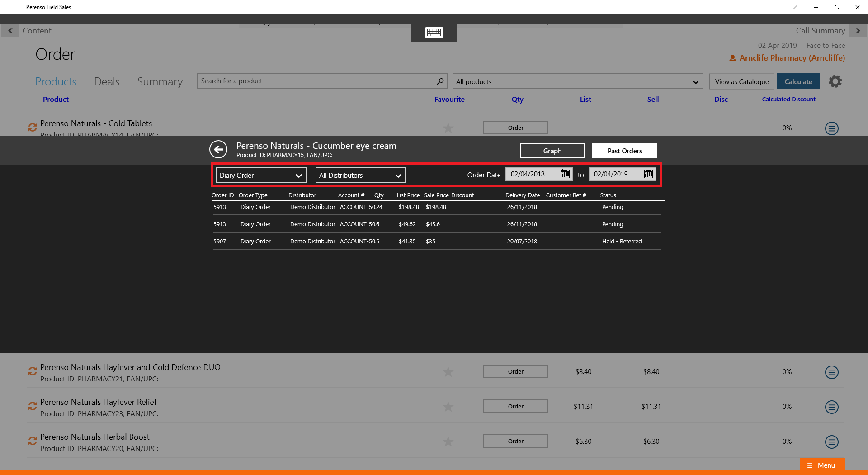This screenshot has width=868, height=475.
Task: Open the on-screen keyboard icon
Action: pyautogui.click(x=434, y=33)
